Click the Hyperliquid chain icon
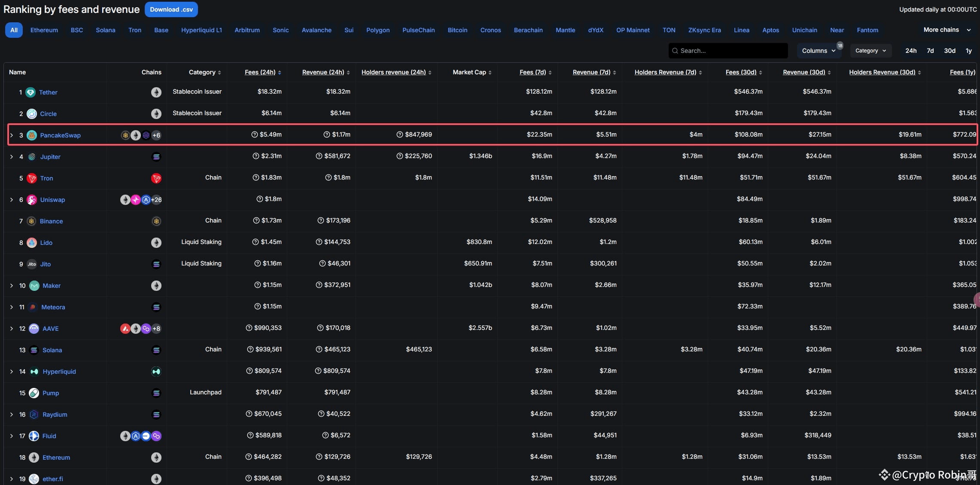 click(x=156, y=372)
